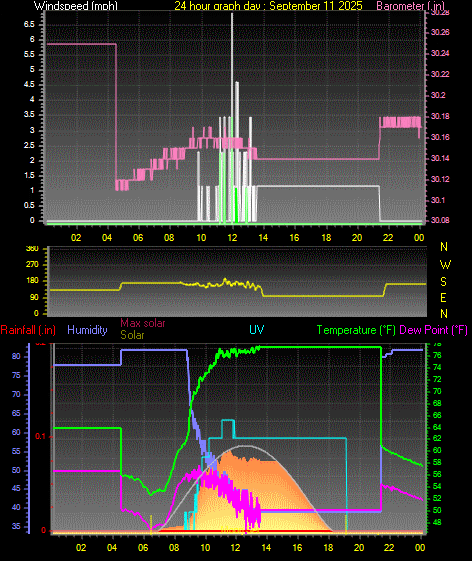Click the '30.24' barometer axis value
Viewport: 472px width, 561px height.
(x=440, y=53)
